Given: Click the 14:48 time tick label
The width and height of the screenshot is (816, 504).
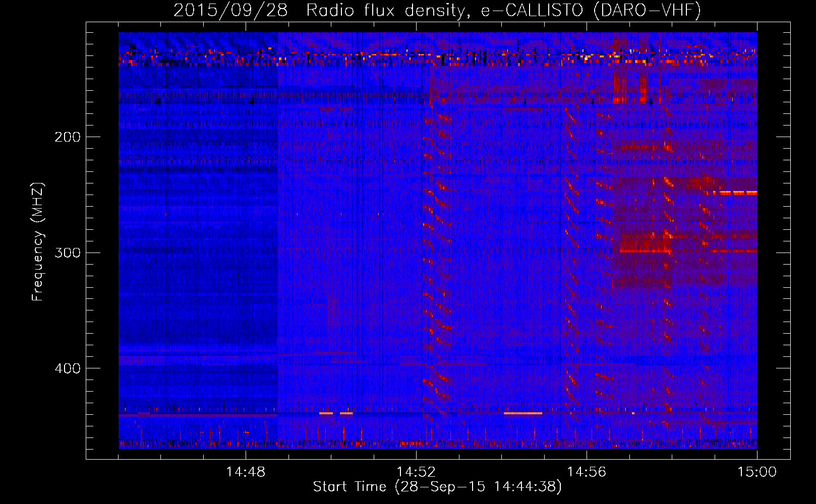Looking at the screenshot, I should (246, 472).
